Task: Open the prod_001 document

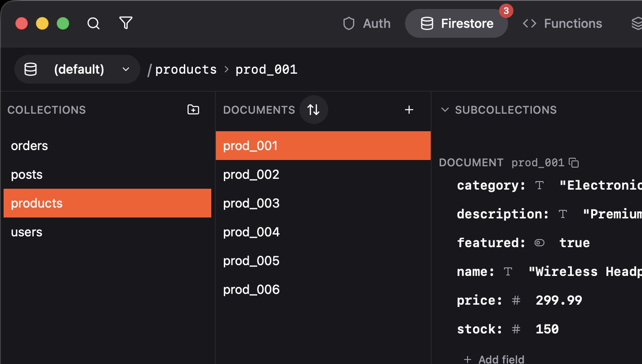Action: [x=323, y=146]
